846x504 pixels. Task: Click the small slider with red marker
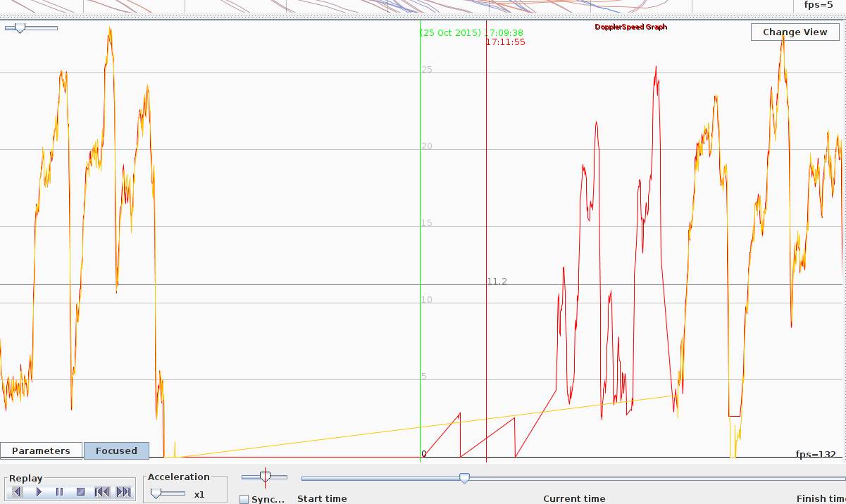coord(265,477)
